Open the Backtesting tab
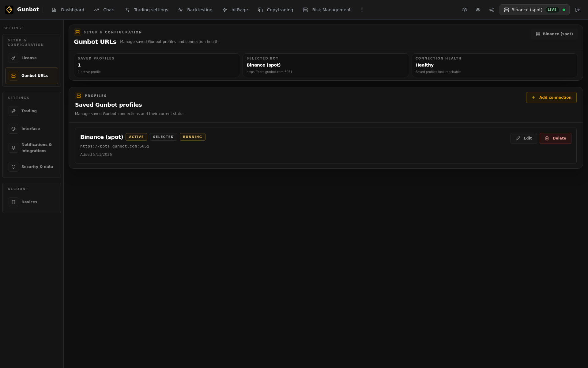 pyautogui.click(x=195, y=10)
